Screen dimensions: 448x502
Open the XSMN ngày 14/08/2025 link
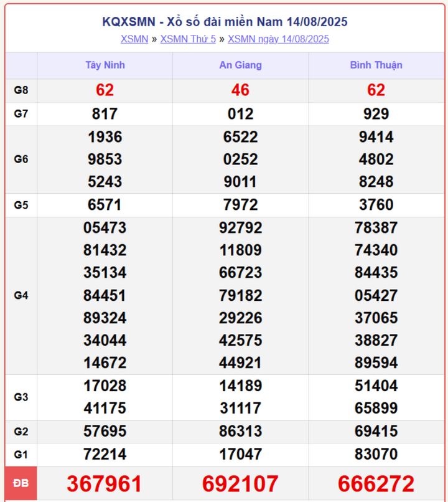278,39
